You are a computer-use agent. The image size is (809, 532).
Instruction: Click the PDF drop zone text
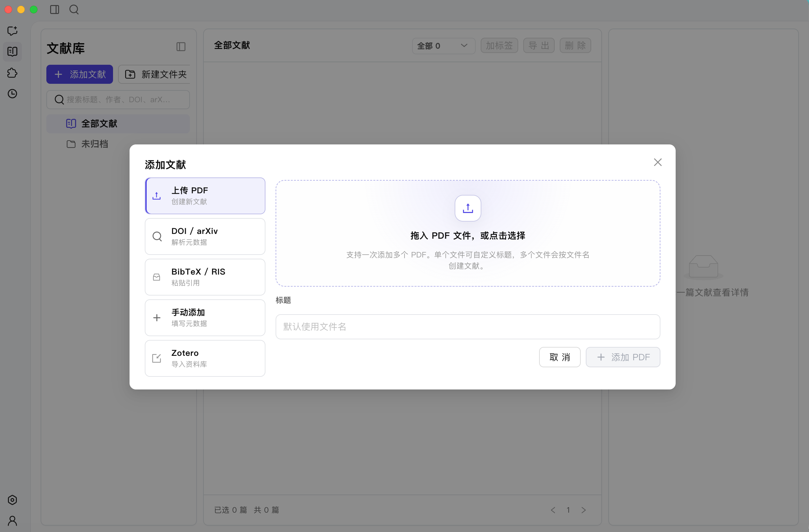tap(468, 236)
